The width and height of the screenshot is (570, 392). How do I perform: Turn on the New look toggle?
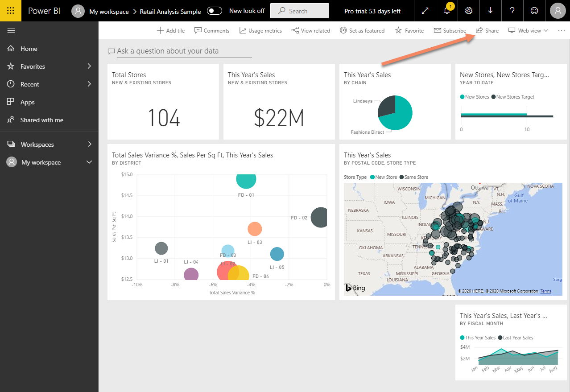click(x=215, y=10)
